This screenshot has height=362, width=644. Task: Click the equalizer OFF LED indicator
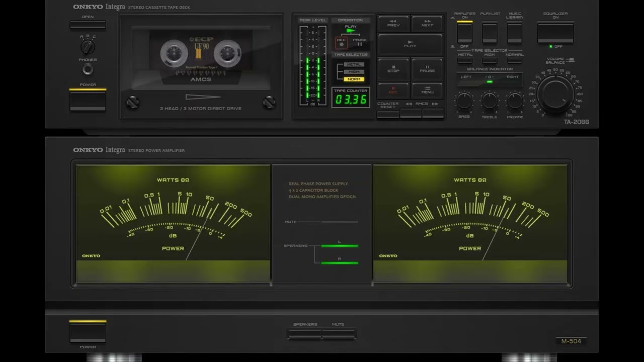[551, 46]
